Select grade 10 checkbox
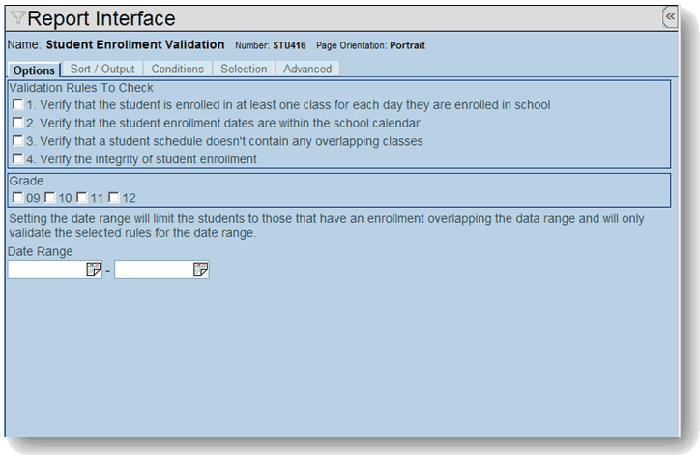 (x=49, y=197)
